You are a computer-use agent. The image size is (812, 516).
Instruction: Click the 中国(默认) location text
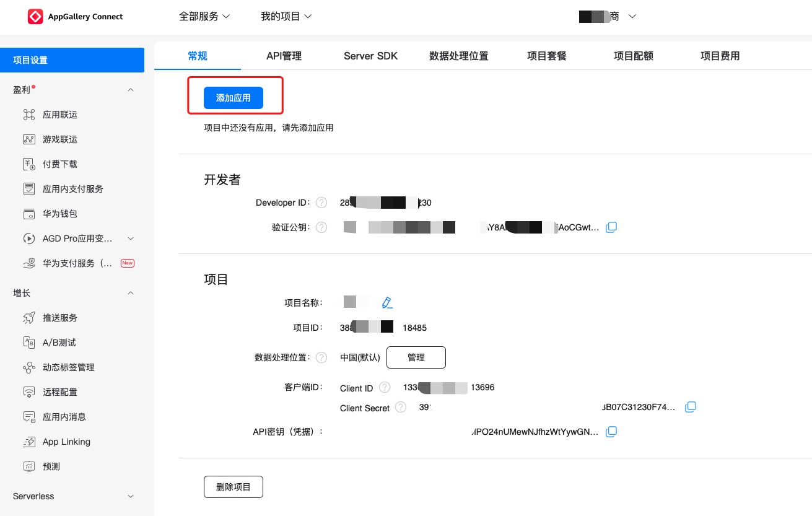[x=360, y=357]
